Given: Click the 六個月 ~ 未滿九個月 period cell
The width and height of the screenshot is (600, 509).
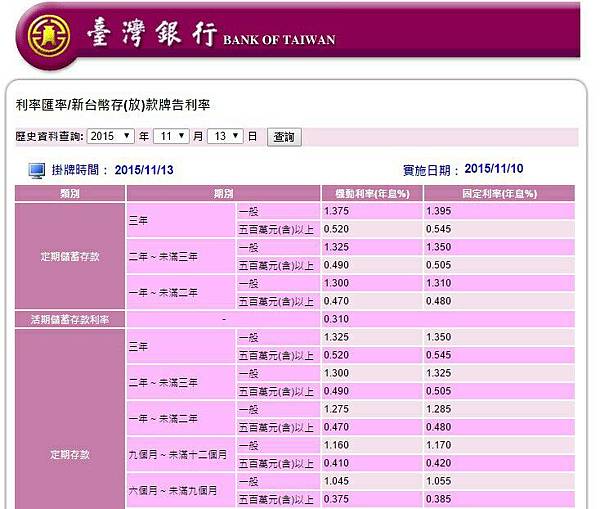Looking at the screenshot, I should [181, 490].
